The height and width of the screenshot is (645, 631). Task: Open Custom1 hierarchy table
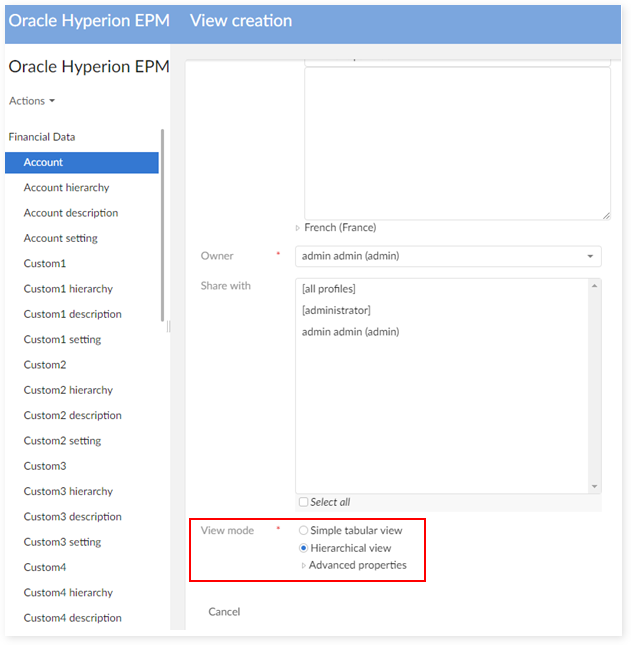[68, 289]
